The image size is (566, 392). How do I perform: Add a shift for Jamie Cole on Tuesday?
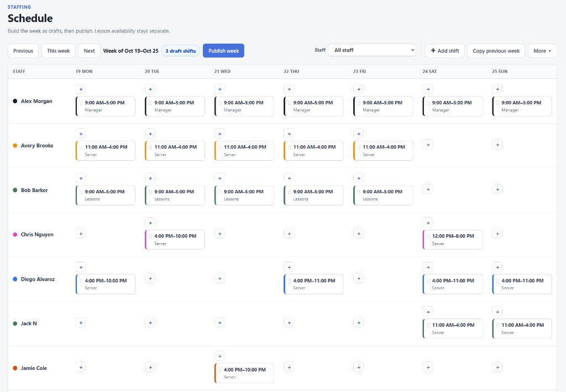click(150, 368)
